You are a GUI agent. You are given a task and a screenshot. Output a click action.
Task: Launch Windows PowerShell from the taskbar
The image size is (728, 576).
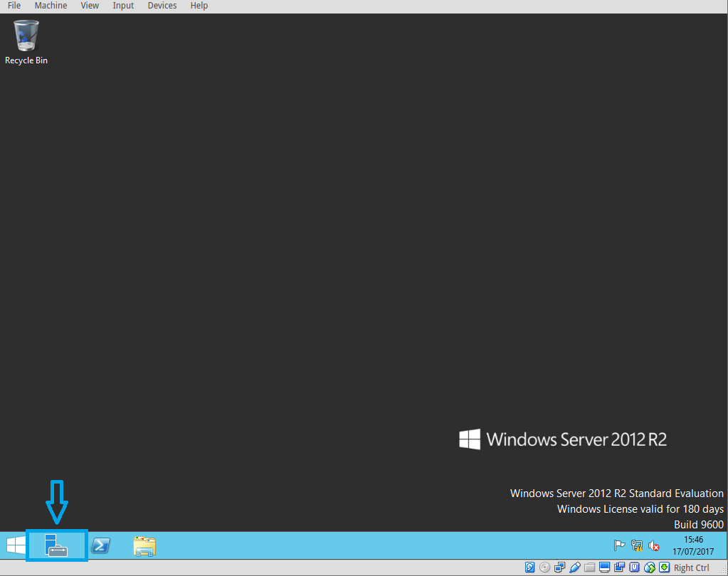pyautogui.click(x=100, y=545)
